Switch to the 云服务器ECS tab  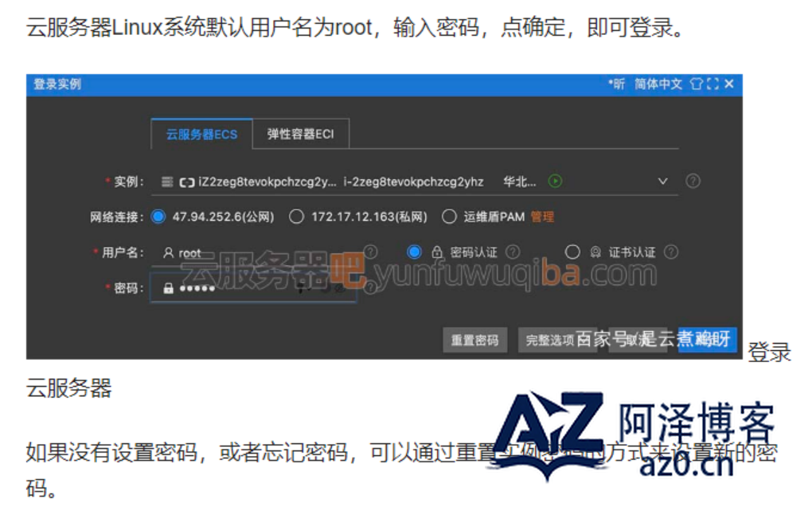(201, 134)
